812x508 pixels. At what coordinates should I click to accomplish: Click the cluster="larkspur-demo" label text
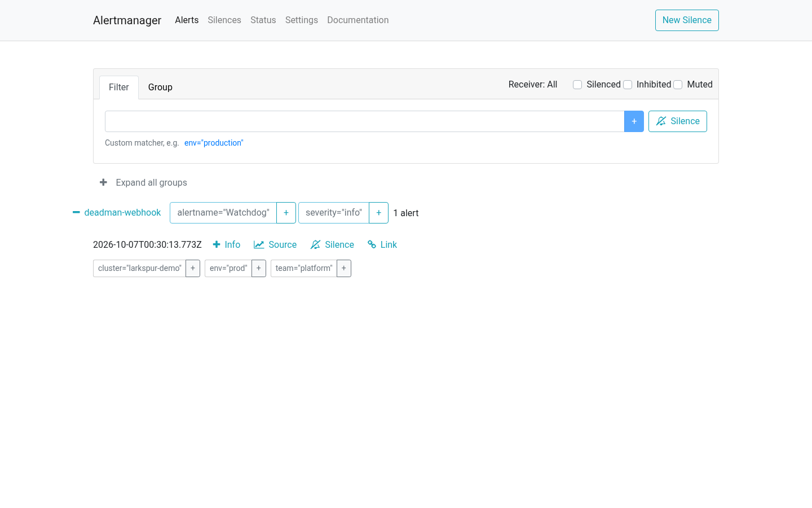[140, 268]
